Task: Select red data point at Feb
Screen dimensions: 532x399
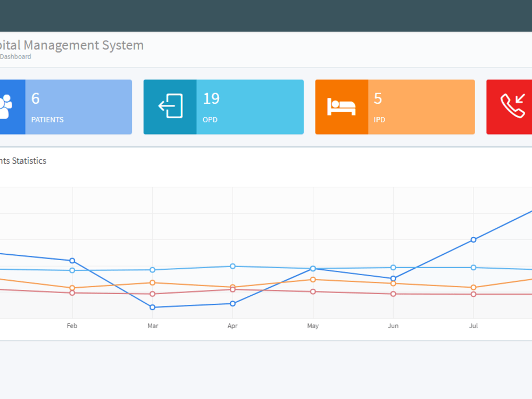Action: 72,293
